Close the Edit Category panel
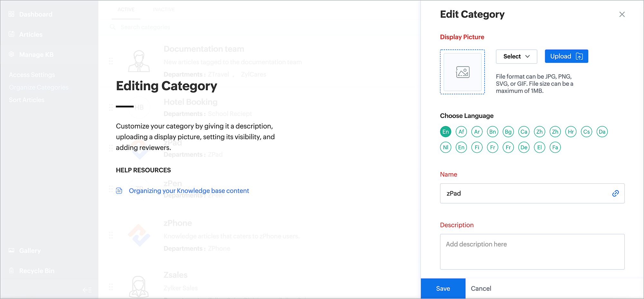 click(622, 14)
